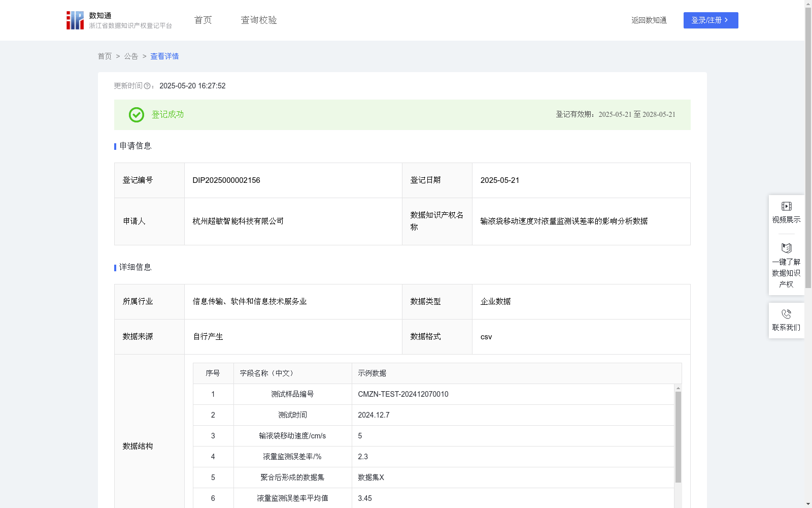Click the 返回数知通 link
The height and width of the screenshot is (508, 812).
[x=649, y=20]
